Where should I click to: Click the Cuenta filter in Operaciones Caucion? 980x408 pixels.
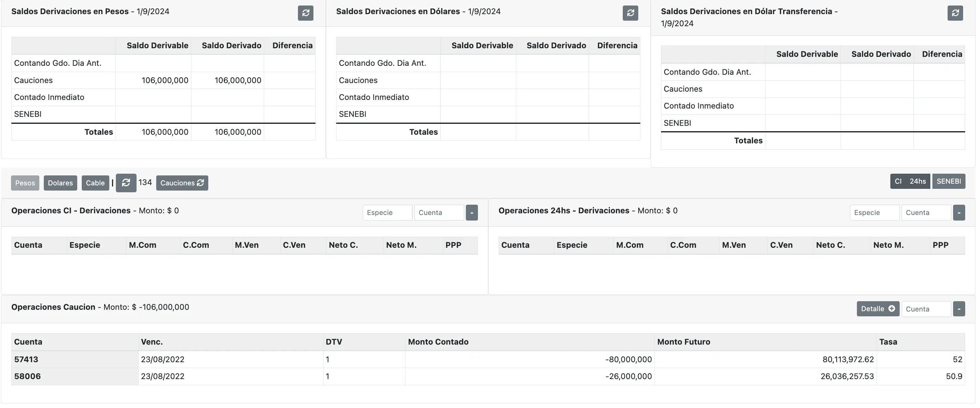pos(926,309)
